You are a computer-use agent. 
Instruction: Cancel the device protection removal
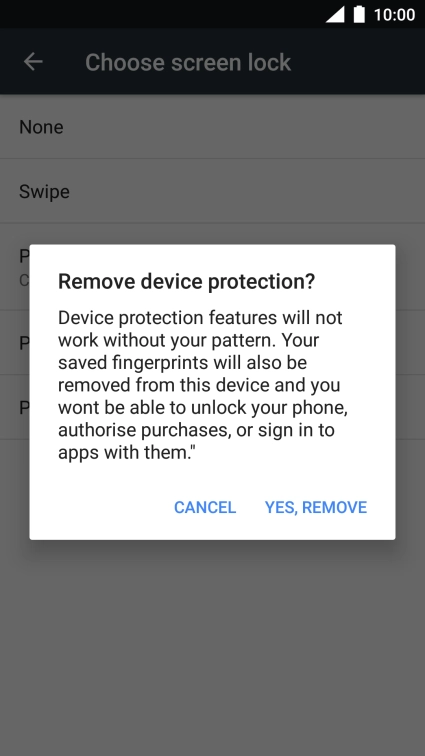click(205, 507)
